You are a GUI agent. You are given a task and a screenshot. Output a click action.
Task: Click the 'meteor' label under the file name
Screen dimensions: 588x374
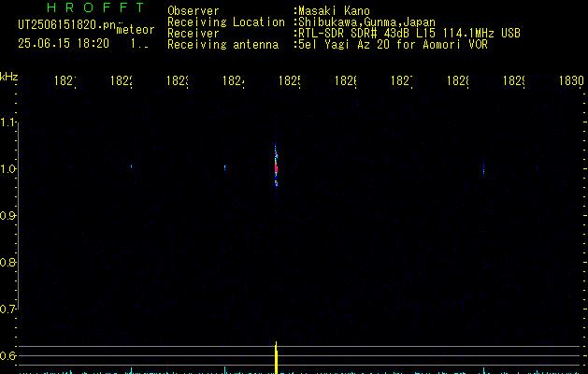coord(136,30)
